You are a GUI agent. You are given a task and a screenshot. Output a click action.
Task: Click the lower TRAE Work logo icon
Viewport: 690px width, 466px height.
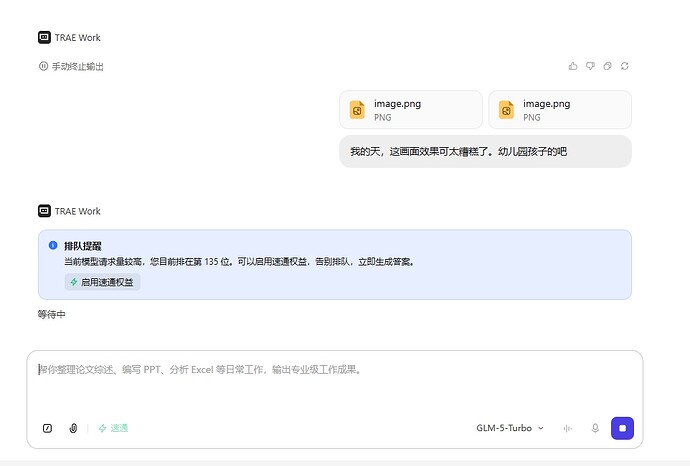(x=44, y=211)
